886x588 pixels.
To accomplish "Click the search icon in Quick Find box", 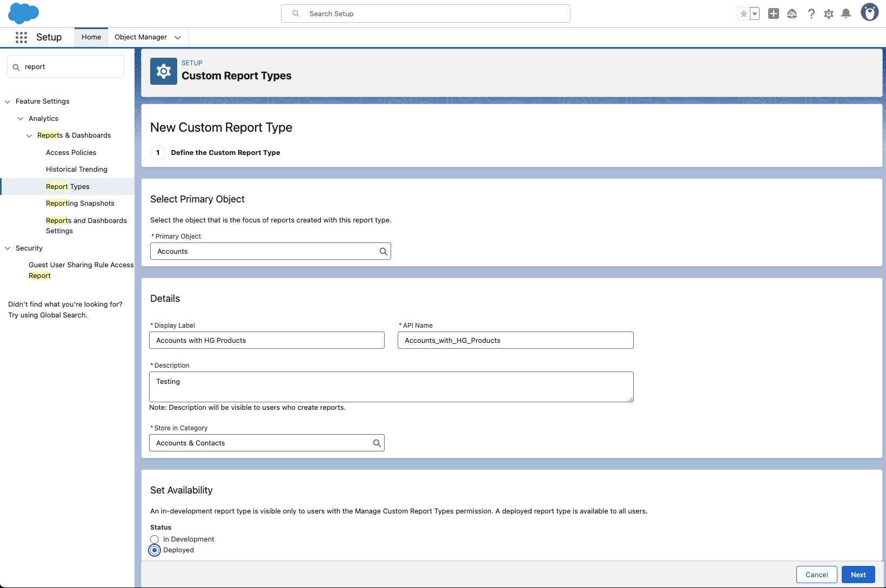I will pos(16,67).
